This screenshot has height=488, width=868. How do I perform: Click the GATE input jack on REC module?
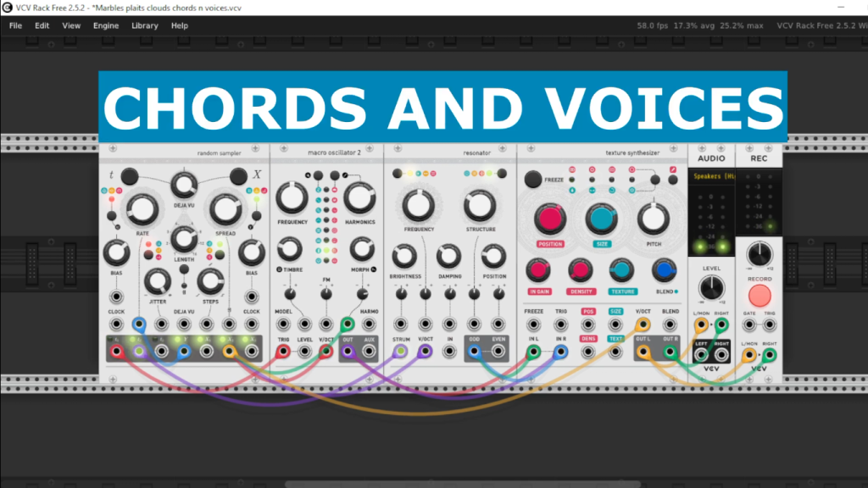[749, 325]
